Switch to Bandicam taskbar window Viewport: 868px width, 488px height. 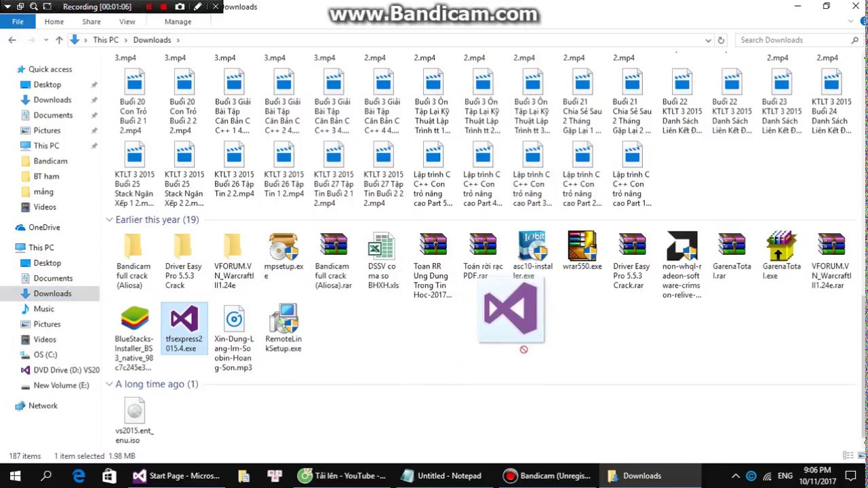click(547, 476)
